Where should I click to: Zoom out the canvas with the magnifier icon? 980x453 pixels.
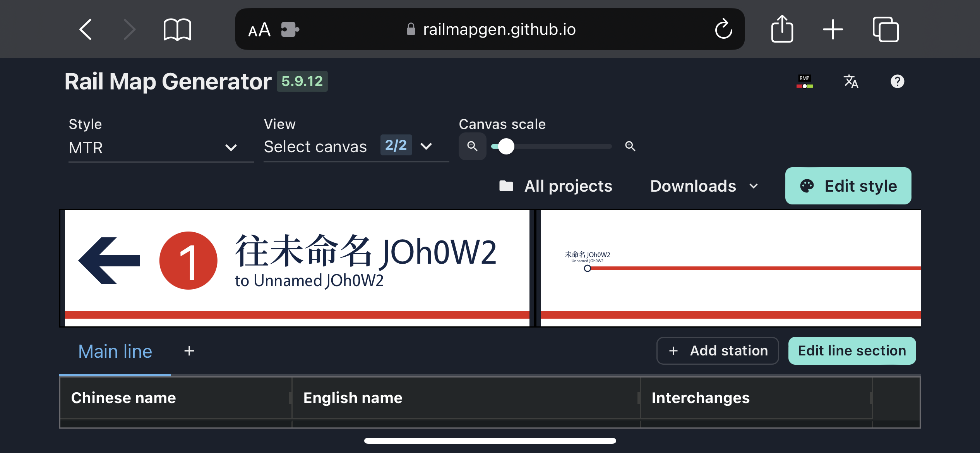point(472,146)
